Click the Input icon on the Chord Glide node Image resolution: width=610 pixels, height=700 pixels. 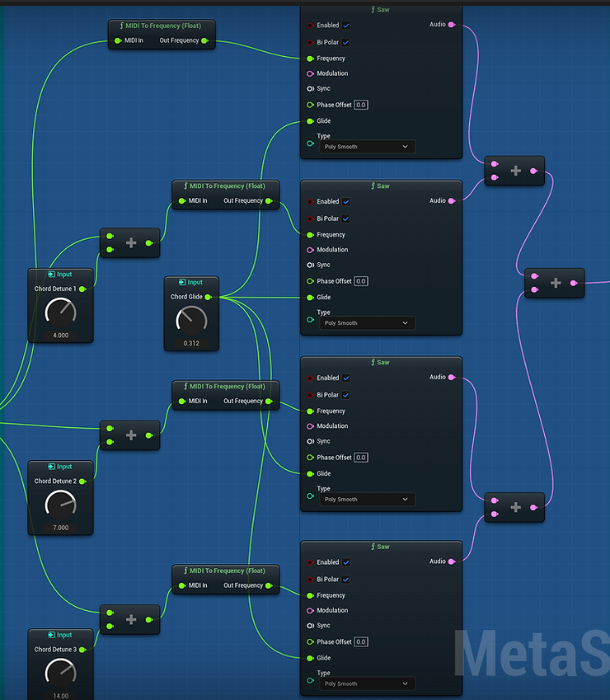pos(182,282)
